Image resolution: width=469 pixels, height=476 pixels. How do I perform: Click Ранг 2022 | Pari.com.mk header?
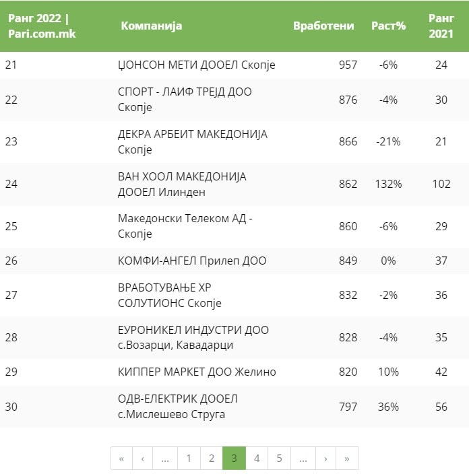pos(42,26)
